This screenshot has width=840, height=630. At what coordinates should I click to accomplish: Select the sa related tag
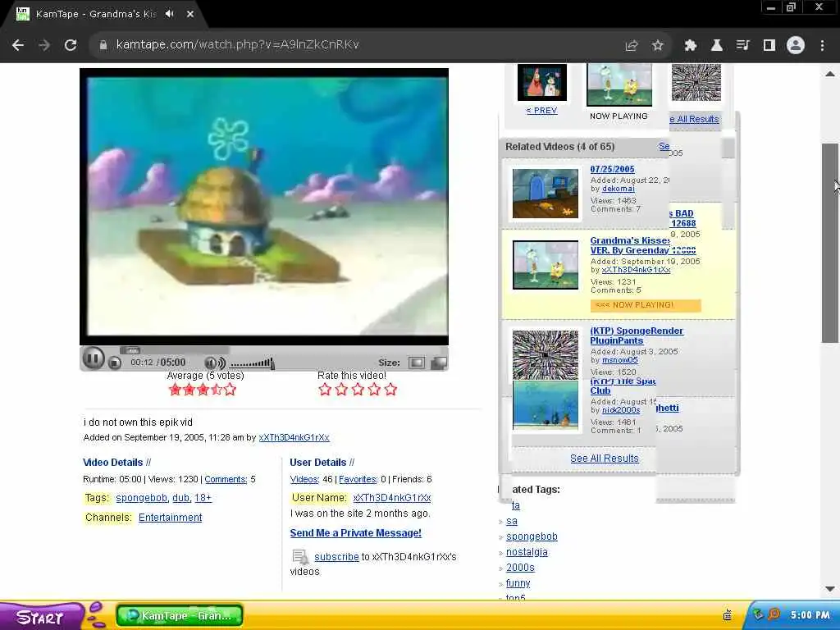pyautogui.click(x=512, y=521)
